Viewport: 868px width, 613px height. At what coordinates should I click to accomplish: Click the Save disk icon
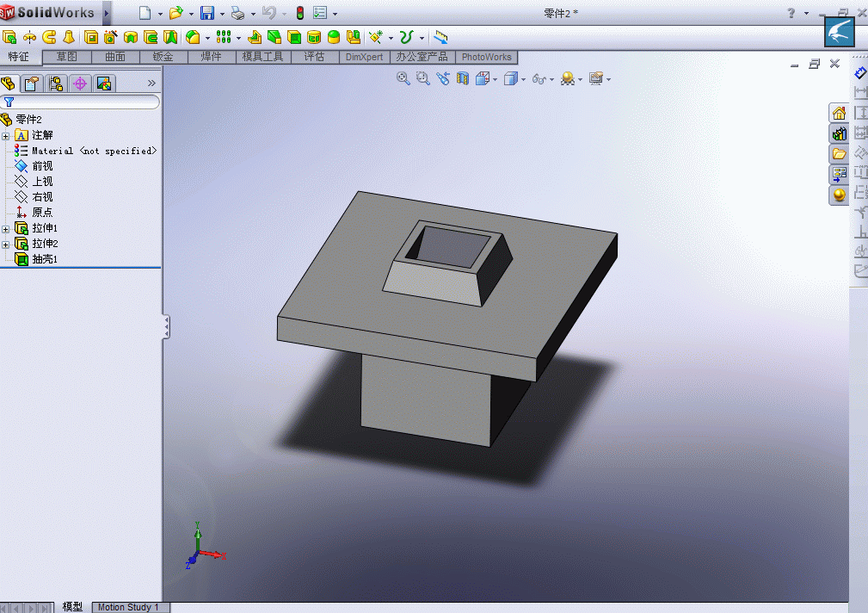point(207,13)
